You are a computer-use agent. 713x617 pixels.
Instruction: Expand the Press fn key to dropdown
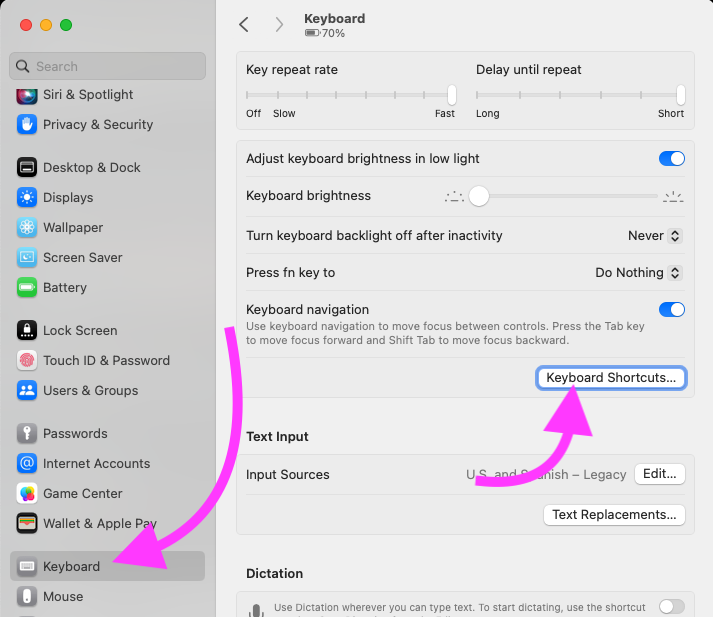tap(638, 273)
